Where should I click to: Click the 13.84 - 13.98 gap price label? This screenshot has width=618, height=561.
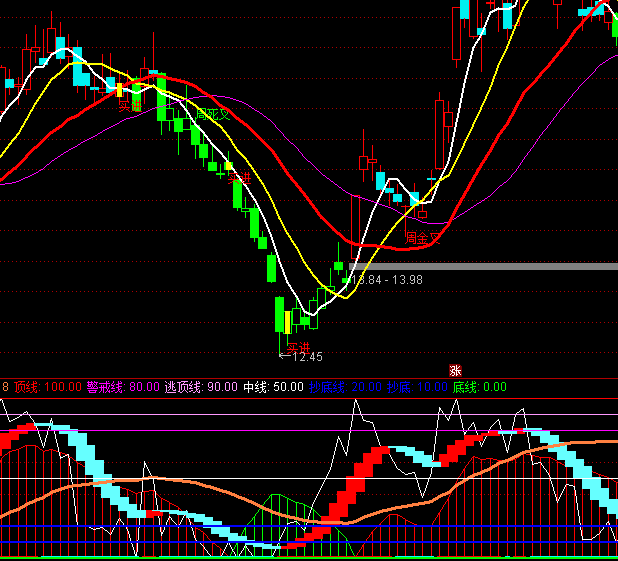[x=386, y=279]
